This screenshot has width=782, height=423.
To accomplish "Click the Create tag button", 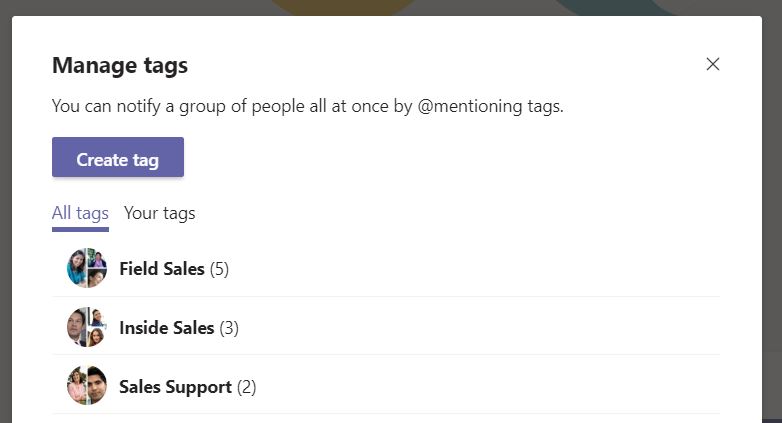I will pos(118,159).
